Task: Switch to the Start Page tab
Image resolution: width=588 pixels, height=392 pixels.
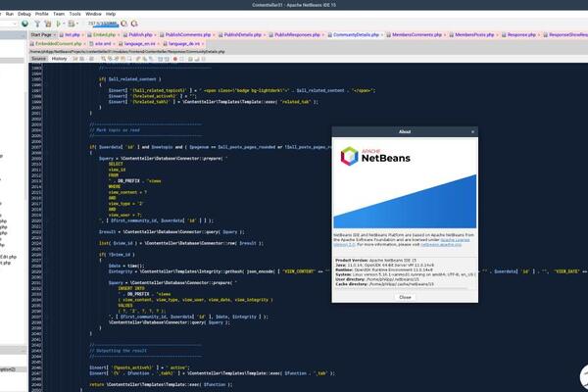Action: tap(41, 35)
